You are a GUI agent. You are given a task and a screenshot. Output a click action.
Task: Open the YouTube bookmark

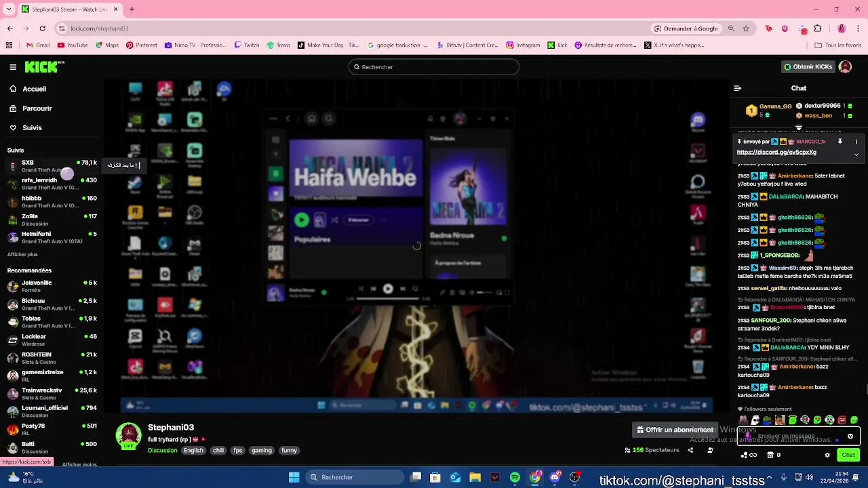[73, 45]
